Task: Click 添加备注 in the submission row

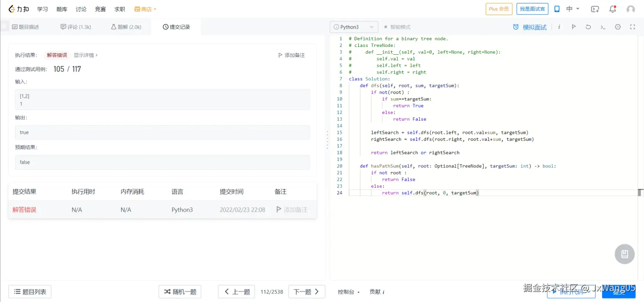Action: click(x=295, y=210)
